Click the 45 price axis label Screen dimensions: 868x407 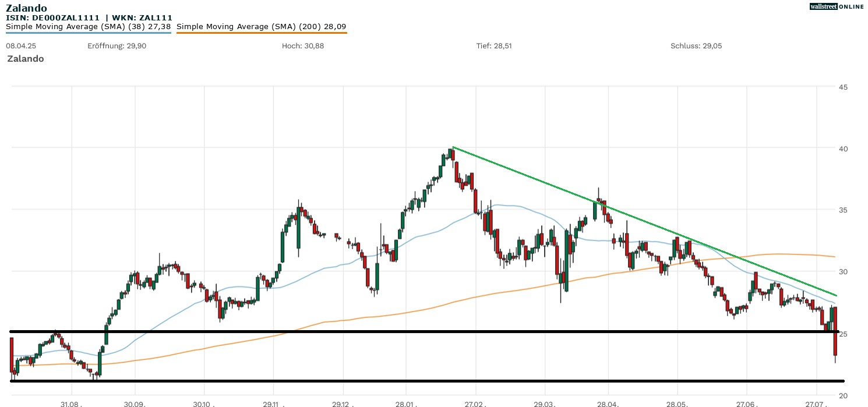click(843, 87)
